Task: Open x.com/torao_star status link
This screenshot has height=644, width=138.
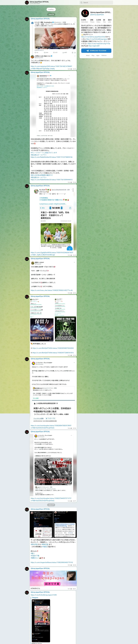Action: (52, 290)
